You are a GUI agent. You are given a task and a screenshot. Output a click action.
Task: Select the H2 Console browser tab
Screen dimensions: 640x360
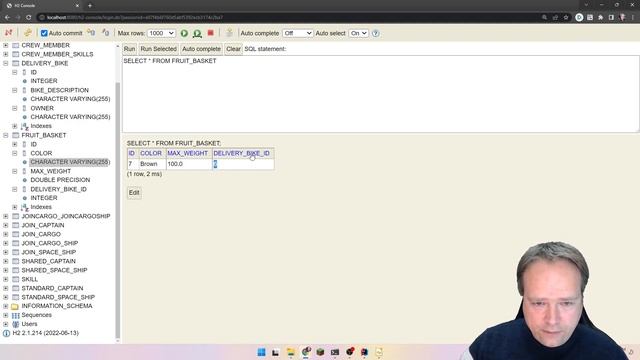(42, 5)
